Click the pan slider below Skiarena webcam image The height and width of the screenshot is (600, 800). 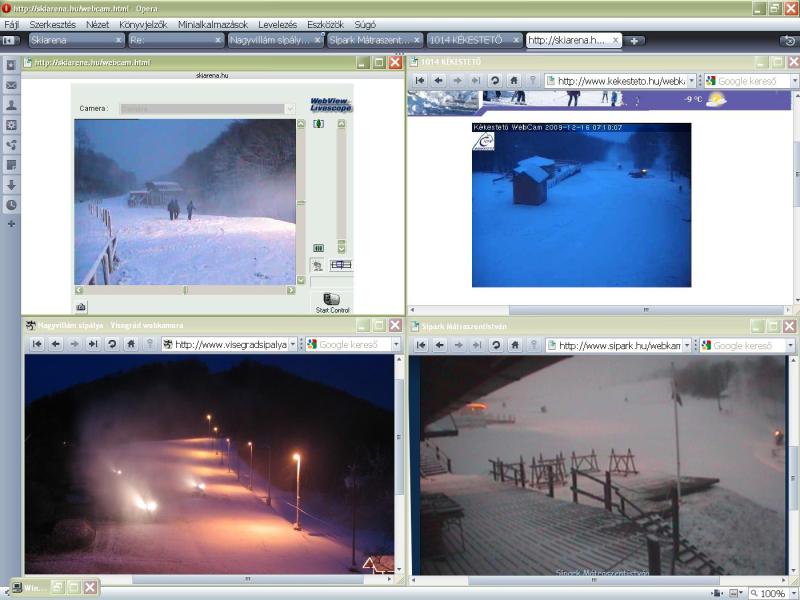[x=185, y=290]
